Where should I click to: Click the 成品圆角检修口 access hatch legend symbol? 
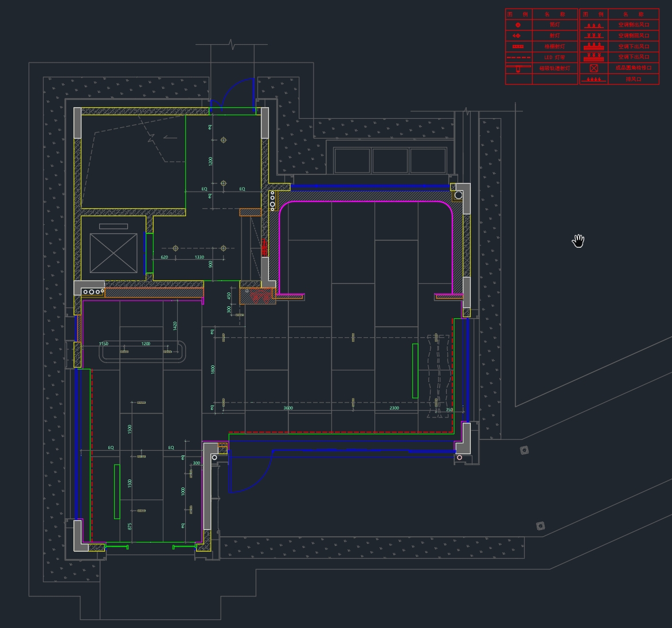click(594, 68)
